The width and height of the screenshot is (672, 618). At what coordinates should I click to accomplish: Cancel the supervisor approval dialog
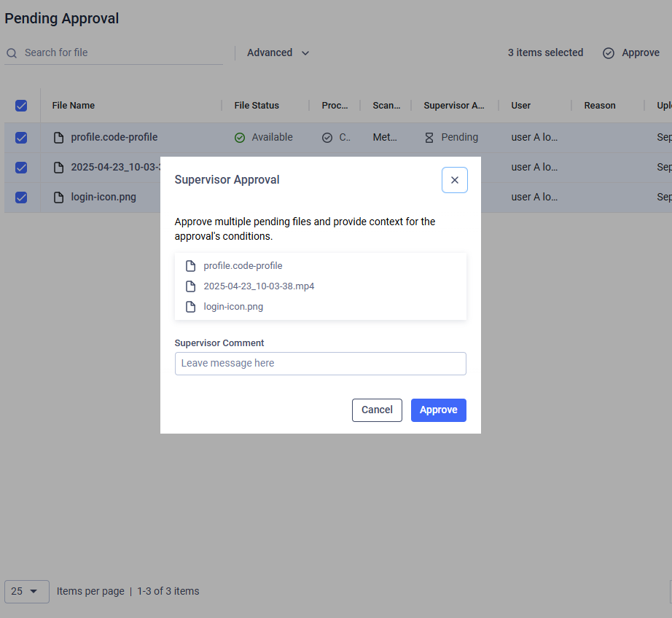pos(377,410)
